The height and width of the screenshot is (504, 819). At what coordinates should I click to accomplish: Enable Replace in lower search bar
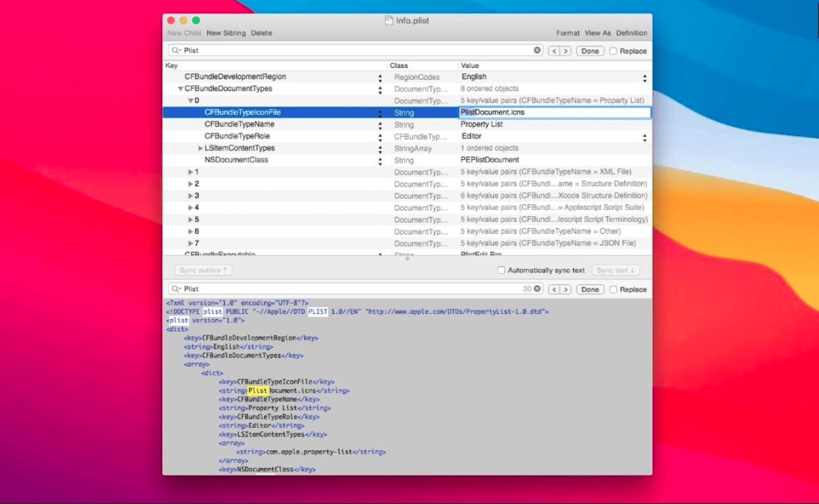613,289
